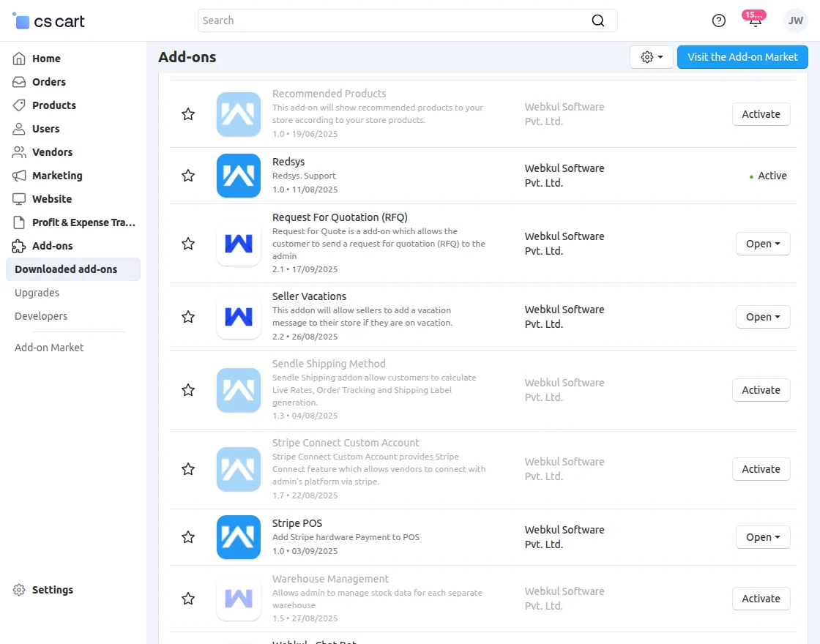Viewport: 820px width, 644px height.
Task: Click Visit the Add-on Market button
Action: pyautogui.click(x=742, y=56)
